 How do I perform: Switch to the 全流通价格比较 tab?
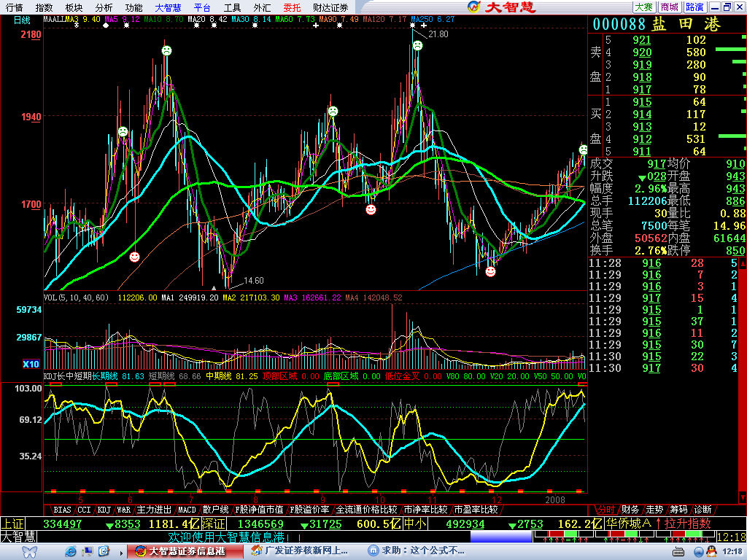pos(366,510)
